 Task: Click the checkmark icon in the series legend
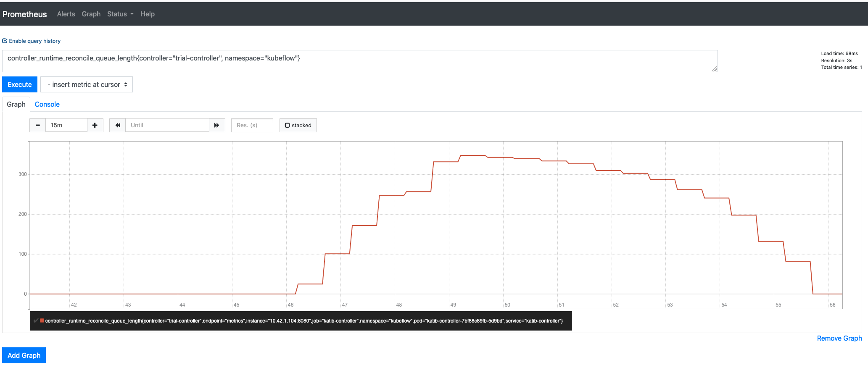(36, 320)
